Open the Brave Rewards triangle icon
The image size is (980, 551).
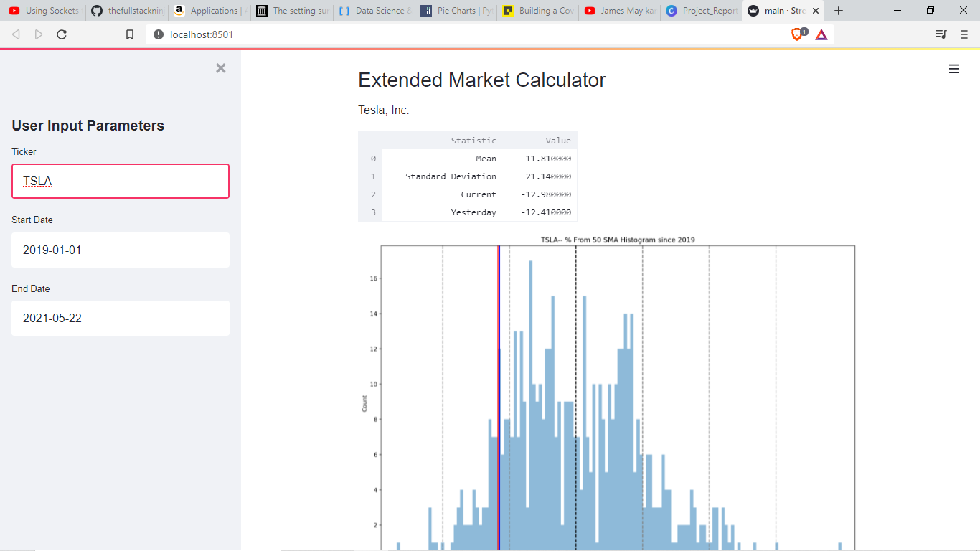(x=821, y=34)
